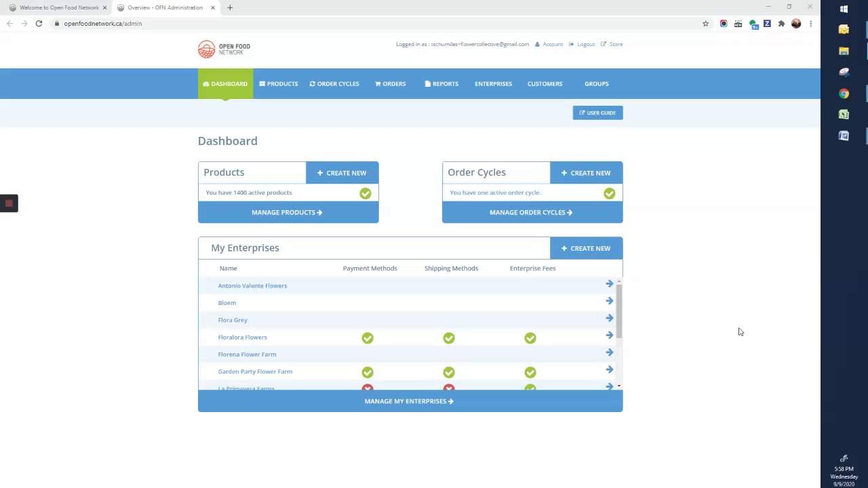The width and height of the screenshot is (868, 488).
Task: Click the Enterprise Fees column header
Action: 532,268
